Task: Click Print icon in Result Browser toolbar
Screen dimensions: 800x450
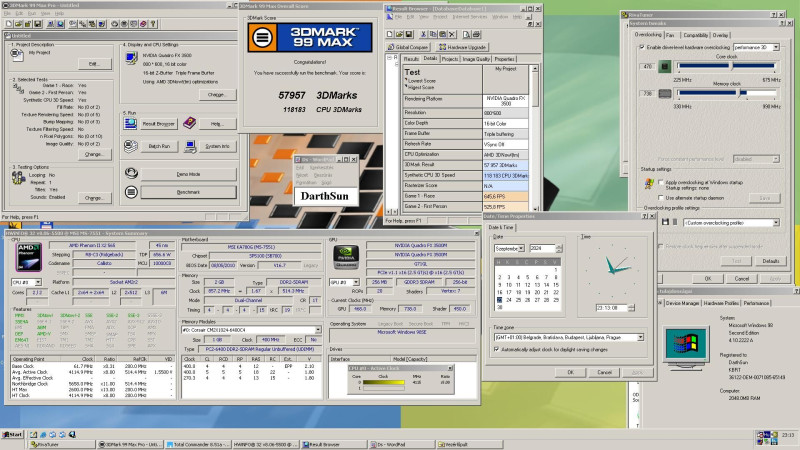Action: (x=476, y=34)
